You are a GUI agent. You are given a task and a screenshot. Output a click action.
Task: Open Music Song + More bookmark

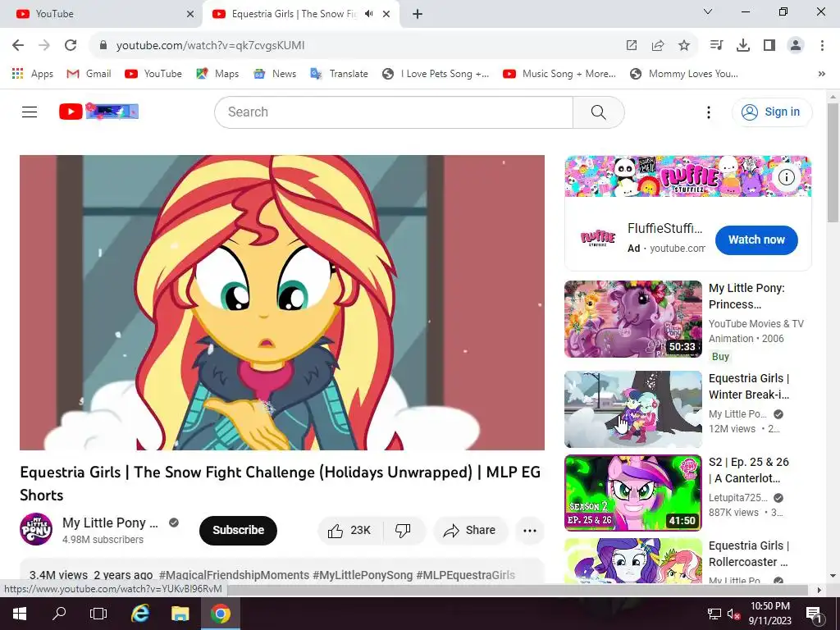559,74
